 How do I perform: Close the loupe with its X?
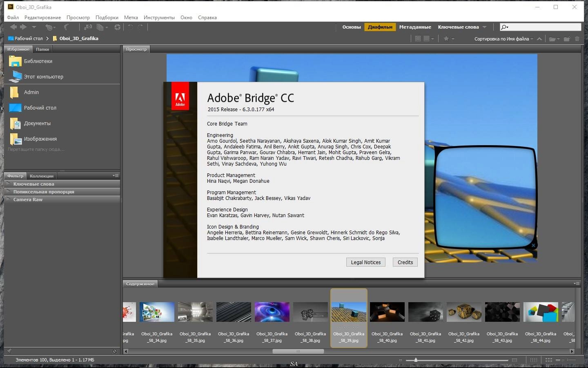pos(533,245)
